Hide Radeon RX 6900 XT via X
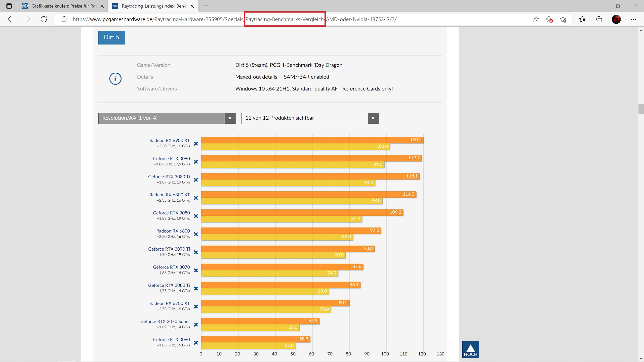Viewport: 644px width, 362px height. point(196,144)
